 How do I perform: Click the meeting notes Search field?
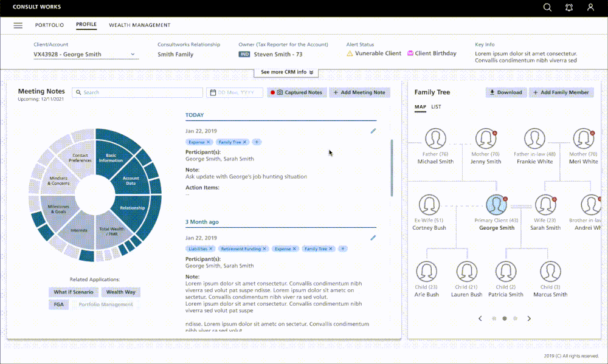pos(137,92)
